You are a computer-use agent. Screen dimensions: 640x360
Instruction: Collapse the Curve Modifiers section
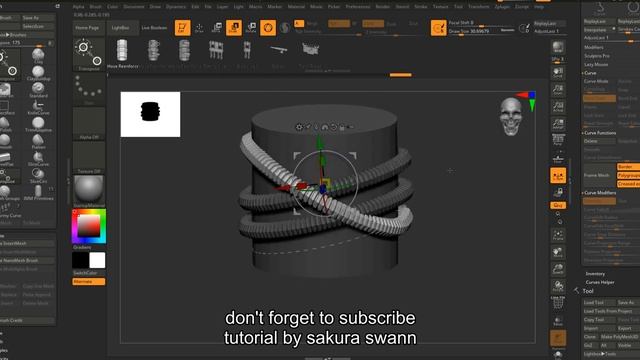tap(600, 193)
